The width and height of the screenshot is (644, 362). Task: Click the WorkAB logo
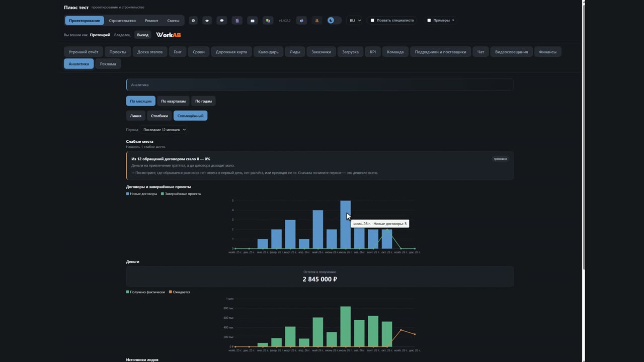tap(168, 35)
